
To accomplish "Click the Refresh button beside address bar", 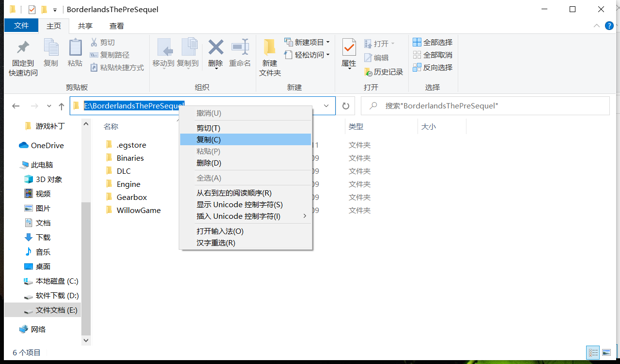I will coord(345,106).
